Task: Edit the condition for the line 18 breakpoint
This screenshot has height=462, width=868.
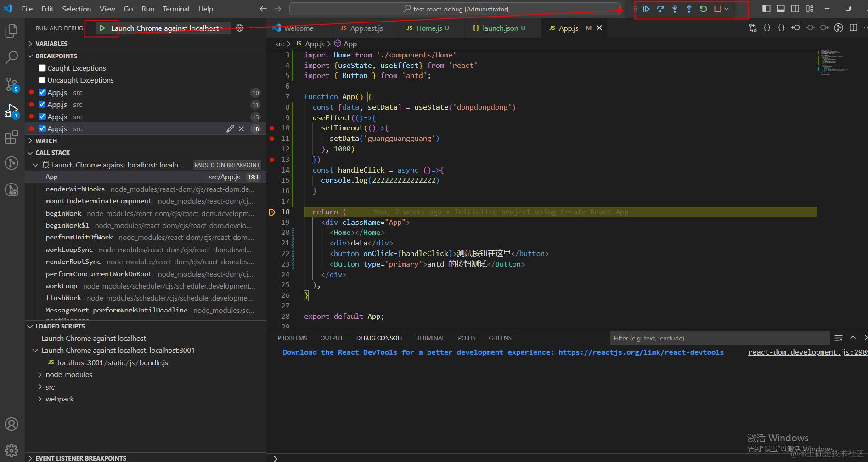Action: click(230, 129)
